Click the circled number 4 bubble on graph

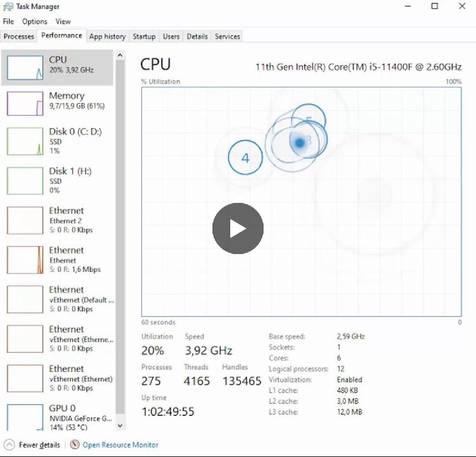point(245,157)
